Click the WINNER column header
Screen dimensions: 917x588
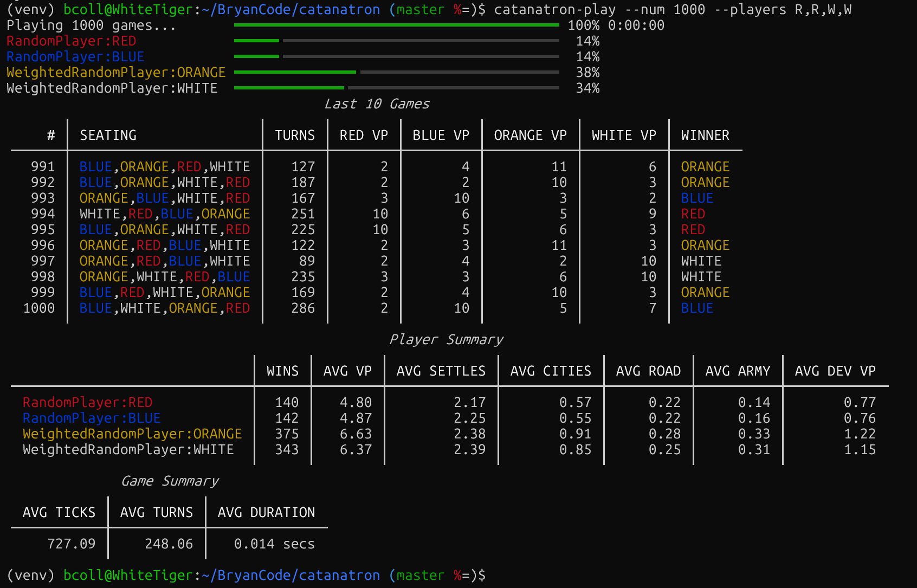coord(705,135)
